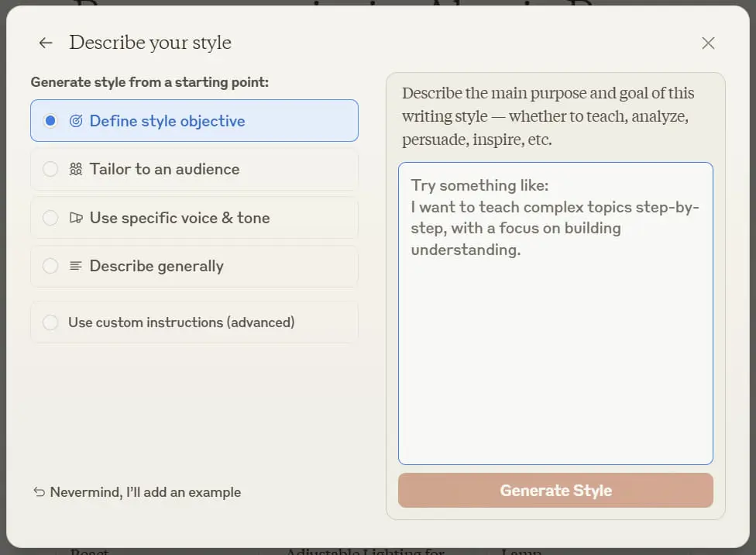Open the Nevermind, I'll add an example link
Screen dimensions: 756x555
(145, 492)
